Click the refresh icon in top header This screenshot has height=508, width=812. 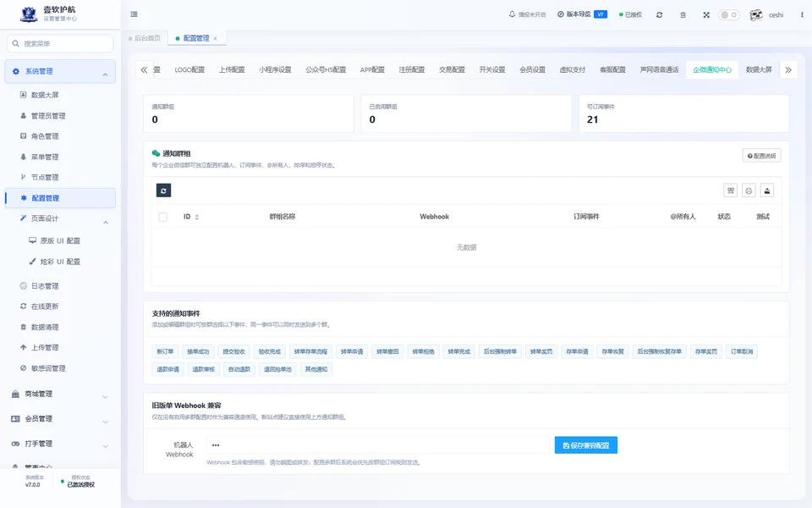coord(659,15)
